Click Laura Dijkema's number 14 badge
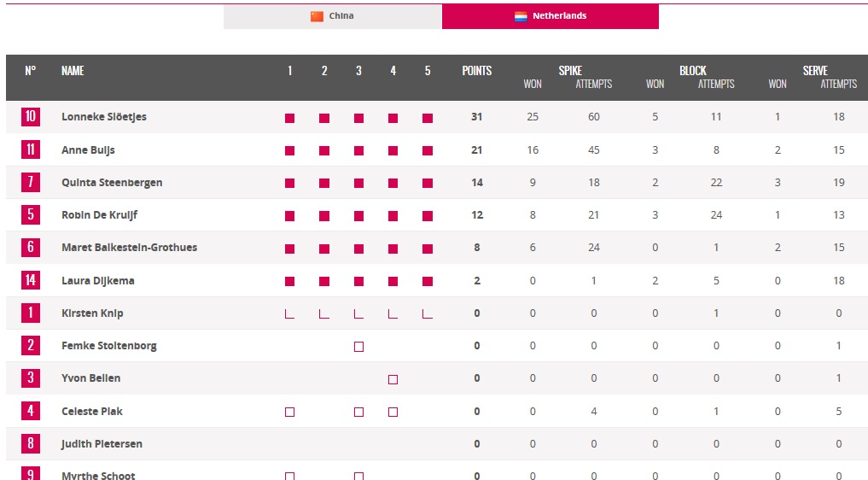The height and width of the screenshot is (480, 868). pos(31,280)
